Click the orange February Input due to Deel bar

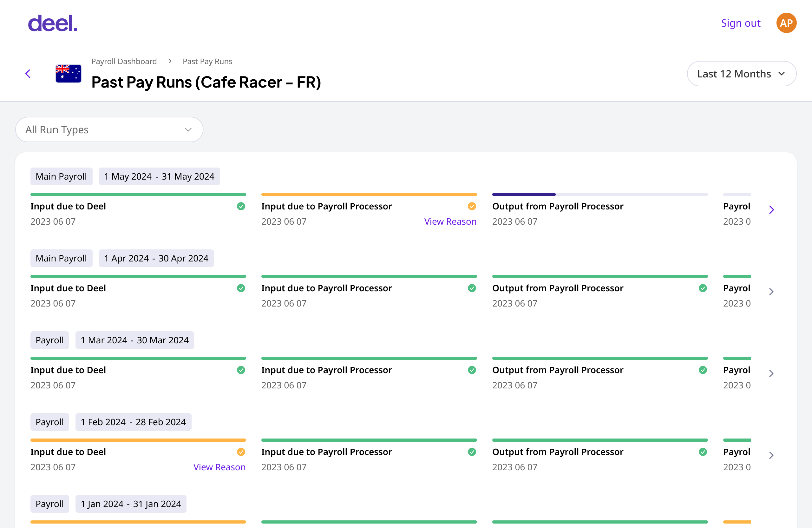click(x=138, y=440)
